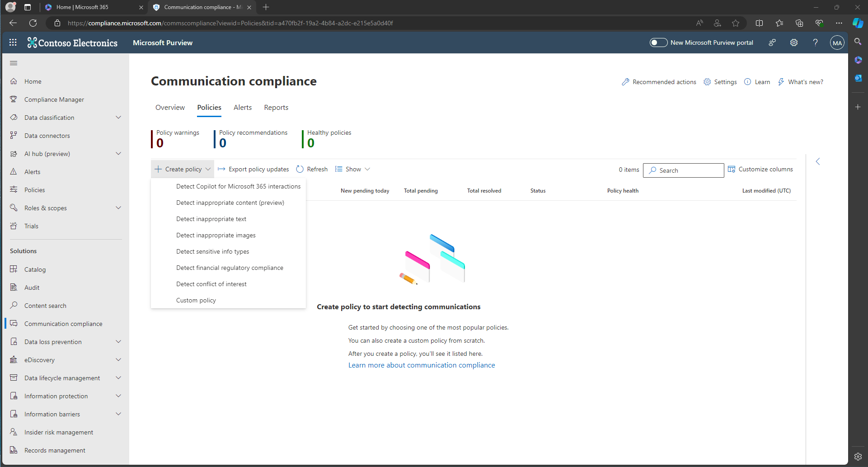Expand the right details pane chevron

point(818,161)
